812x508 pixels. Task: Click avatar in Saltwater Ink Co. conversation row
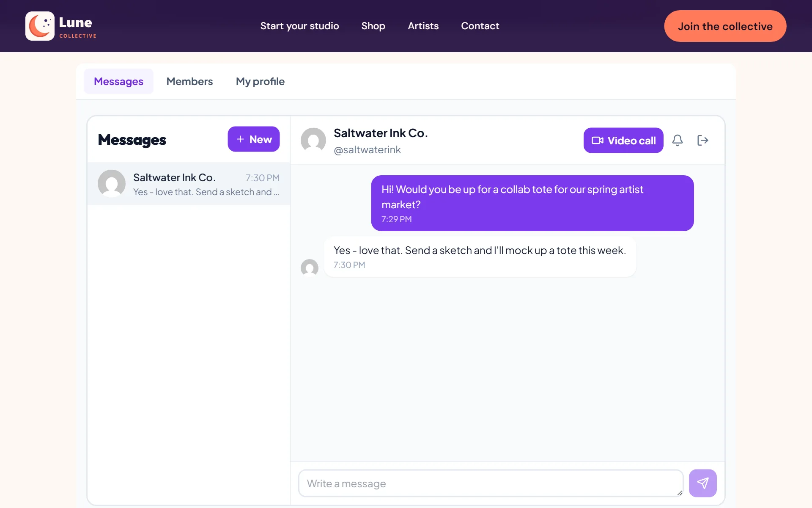[112, 184]
